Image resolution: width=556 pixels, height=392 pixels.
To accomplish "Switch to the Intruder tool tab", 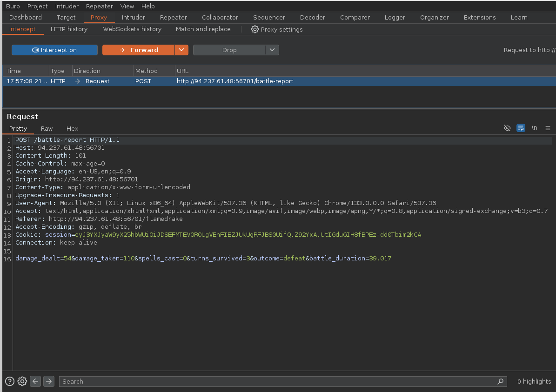I will 134,17.
